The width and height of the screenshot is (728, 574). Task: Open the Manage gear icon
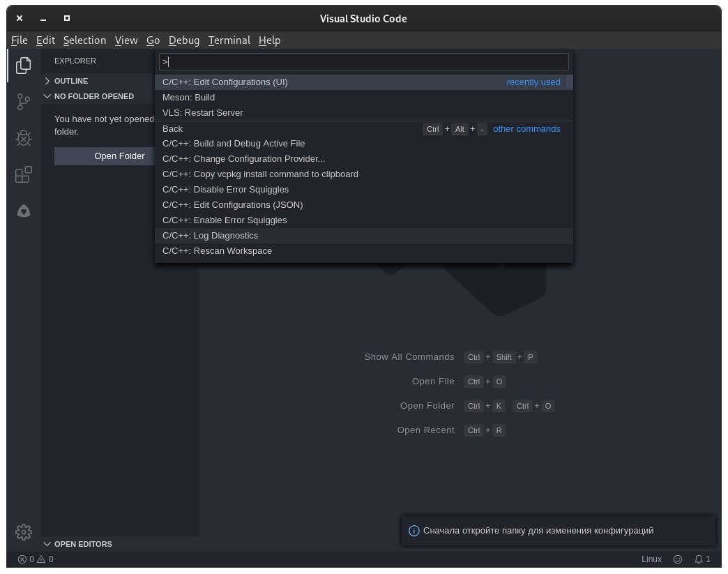click(23, 531)
